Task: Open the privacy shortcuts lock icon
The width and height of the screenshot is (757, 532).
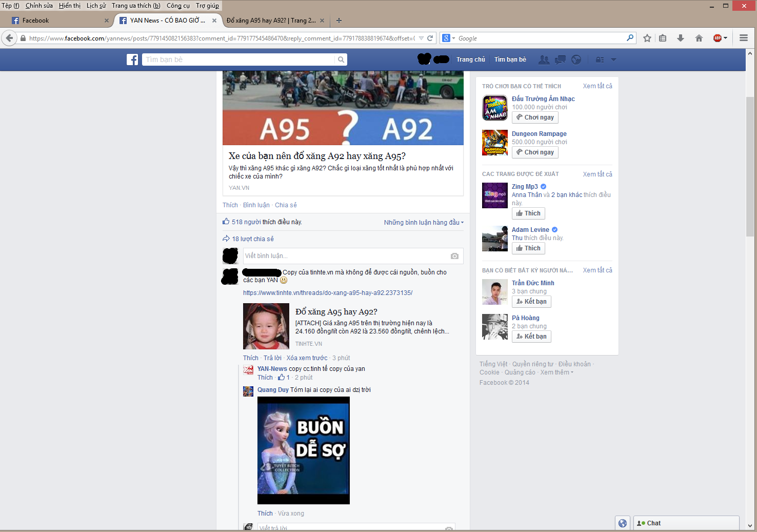Action: (600, 60)
